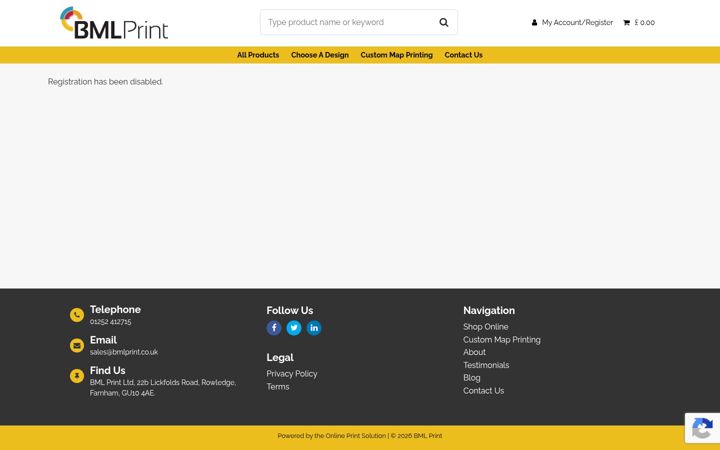Click phone number 01252 412715
Viewport: 720px width, 450px height.
pos(111,321)
